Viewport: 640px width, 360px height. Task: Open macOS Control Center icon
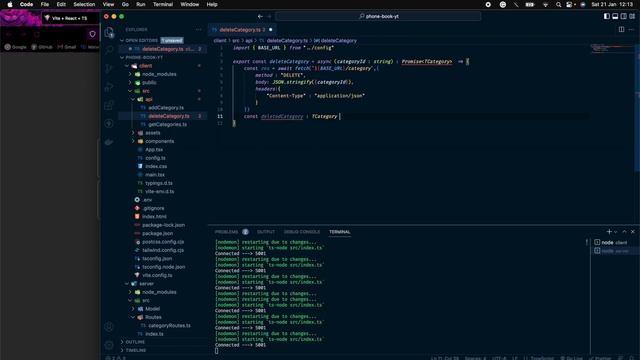point(570,4)
